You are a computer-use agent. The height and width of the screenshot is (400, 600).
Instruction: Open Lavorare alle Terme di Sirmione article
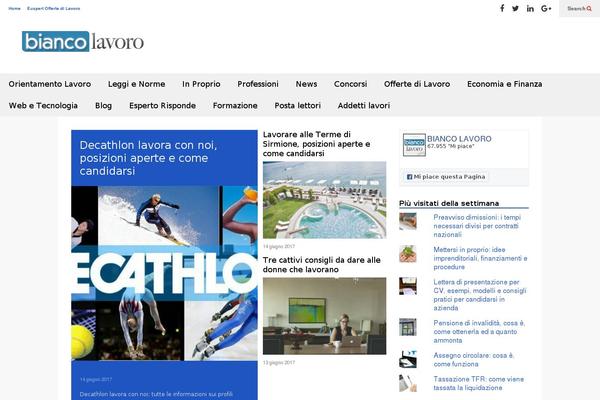(x=316, y=144)
